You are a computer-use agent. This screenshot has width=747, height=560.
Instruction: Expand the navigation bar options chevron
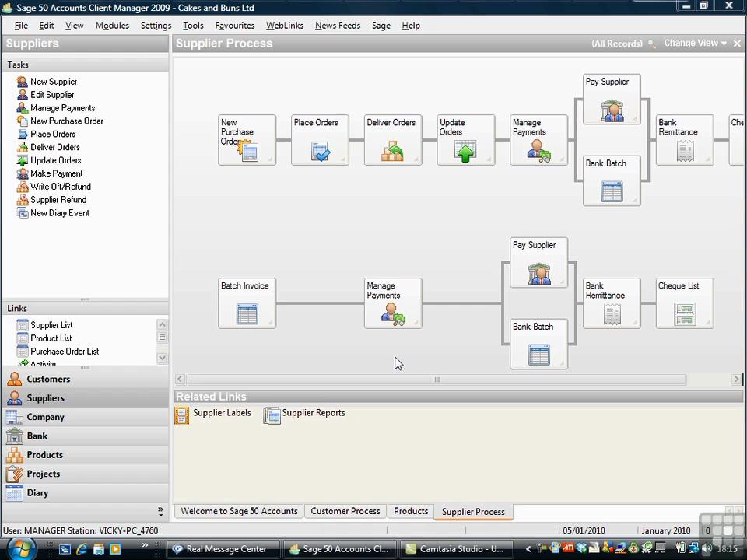(x=160, y=511)
